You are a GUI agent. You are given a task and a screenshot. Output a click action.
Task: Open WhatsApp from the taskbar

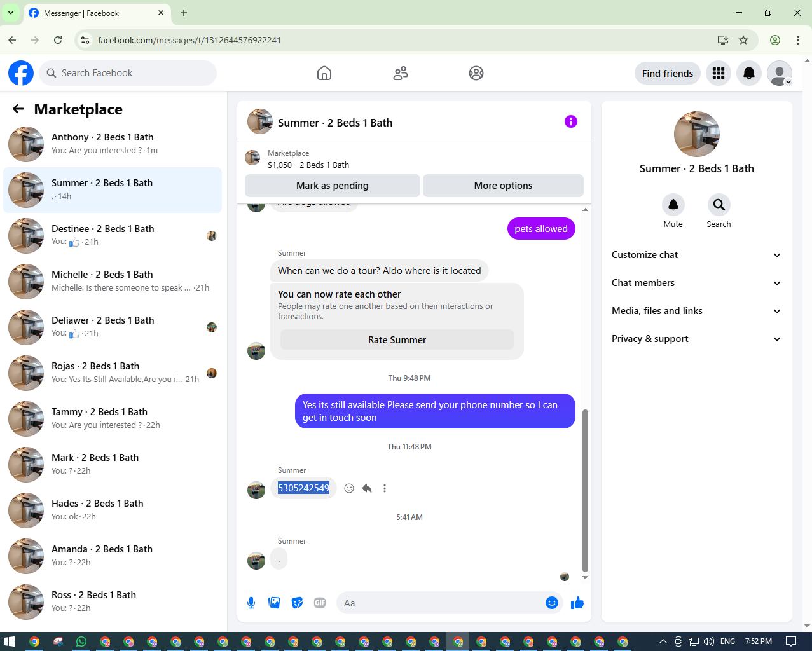81,641
